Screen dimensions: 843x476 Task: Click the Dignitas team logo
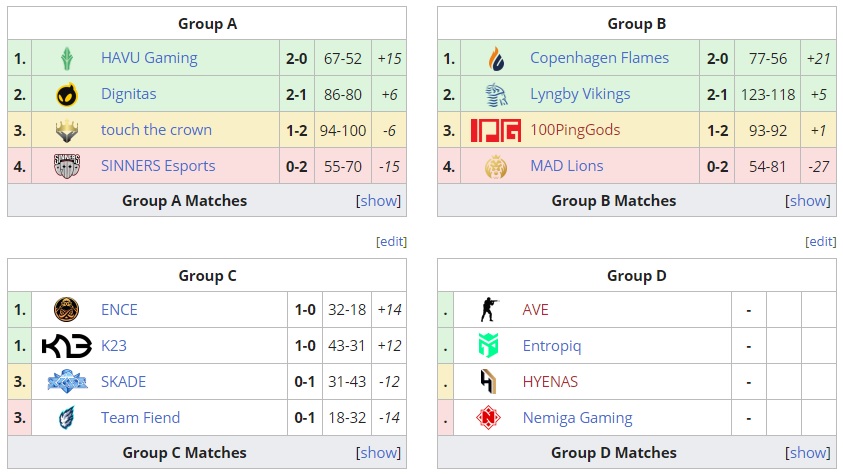(67, 94)
